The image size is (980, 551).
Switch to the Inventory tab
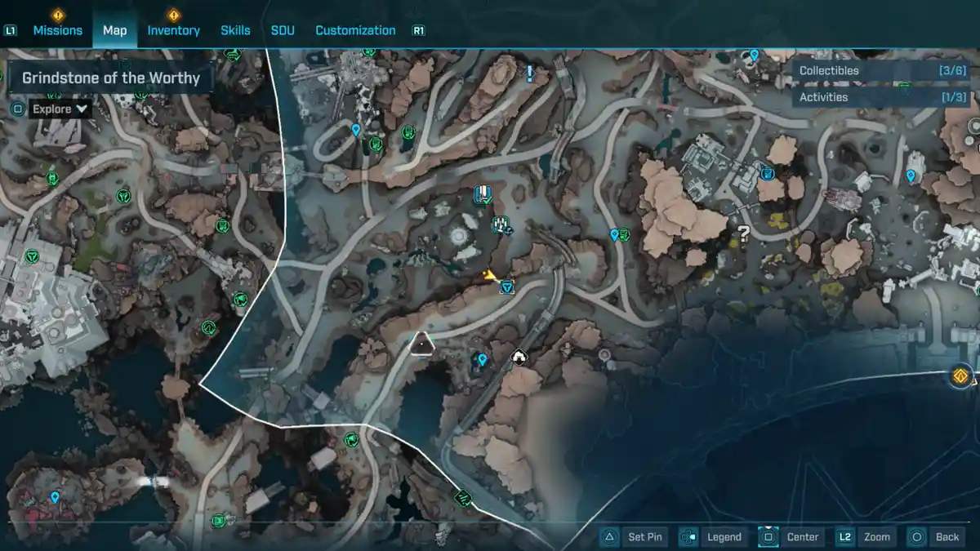tap(173, 30)
